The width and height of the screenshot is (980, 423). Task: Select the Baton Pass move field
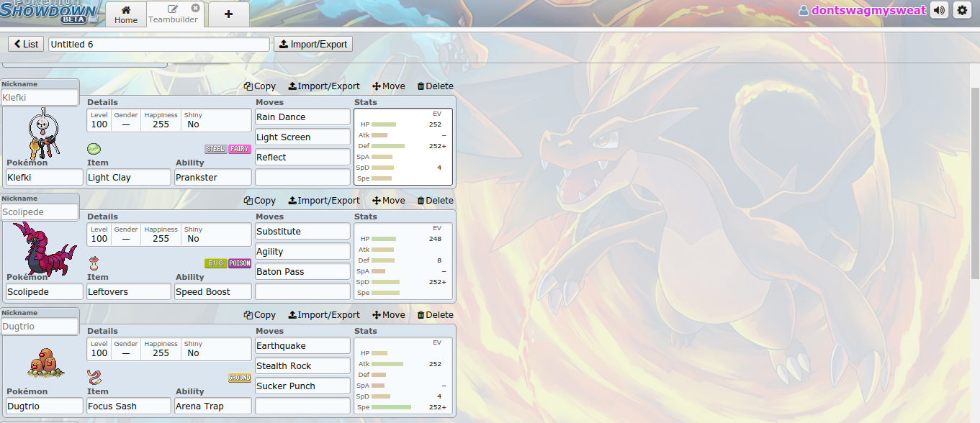(x=302, y=271)
